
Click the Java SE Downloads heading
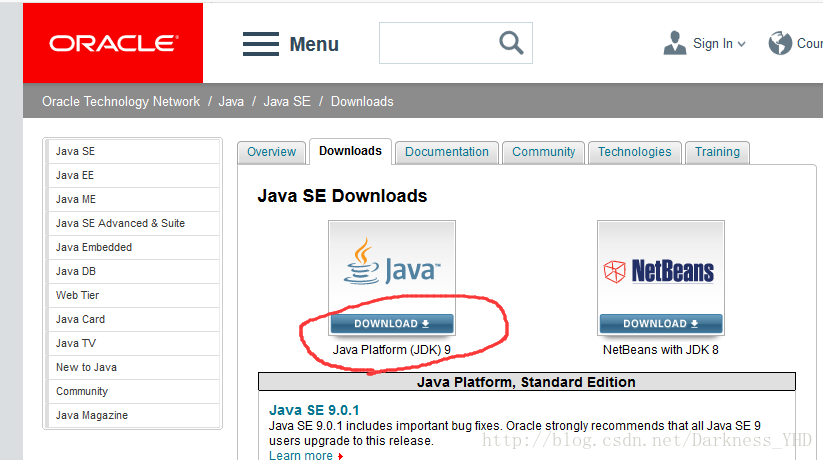(x=342, y=196)
